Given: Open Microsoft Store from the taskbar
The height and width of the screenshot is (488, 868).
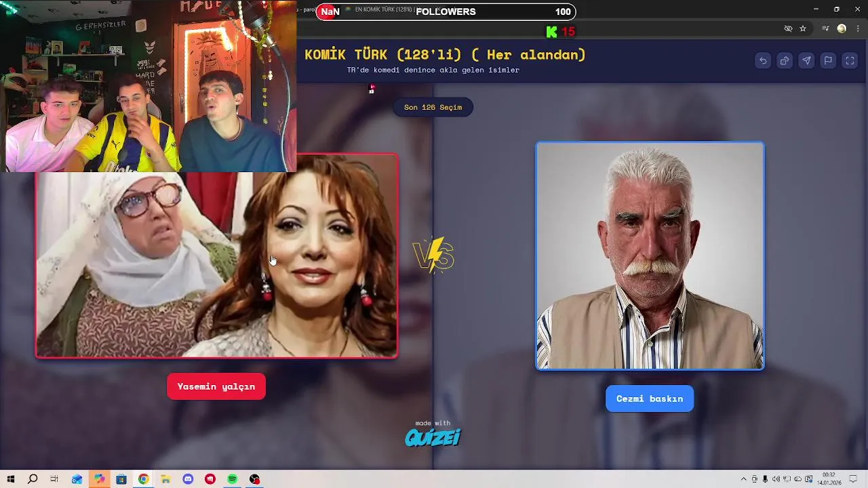Looking at the screenshot, I should [x=121, y=479].
